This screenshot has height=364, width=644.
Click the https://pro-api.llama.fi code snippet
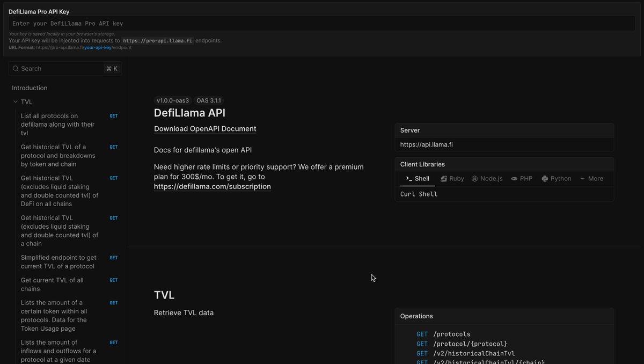click(157, 41)
